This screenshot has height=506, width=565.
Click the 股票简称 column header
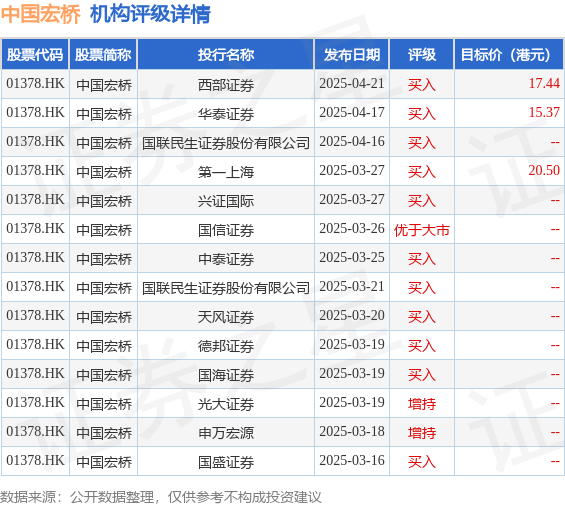[103, 55]
